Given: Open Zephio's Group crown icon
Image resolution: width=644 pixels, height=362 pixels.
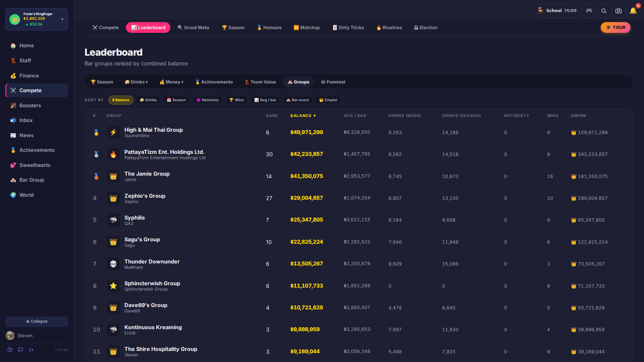Looking at the screenshot, I should pyautogui.click(x=113, y=198).
